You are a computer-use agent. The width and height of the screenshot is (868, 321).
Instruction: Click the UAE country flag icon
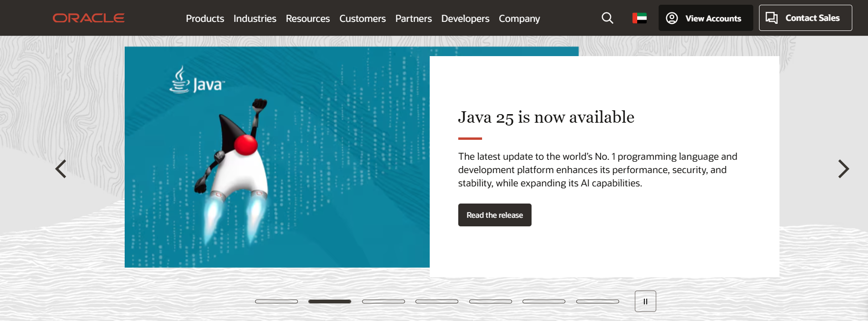tap(639, 18)
